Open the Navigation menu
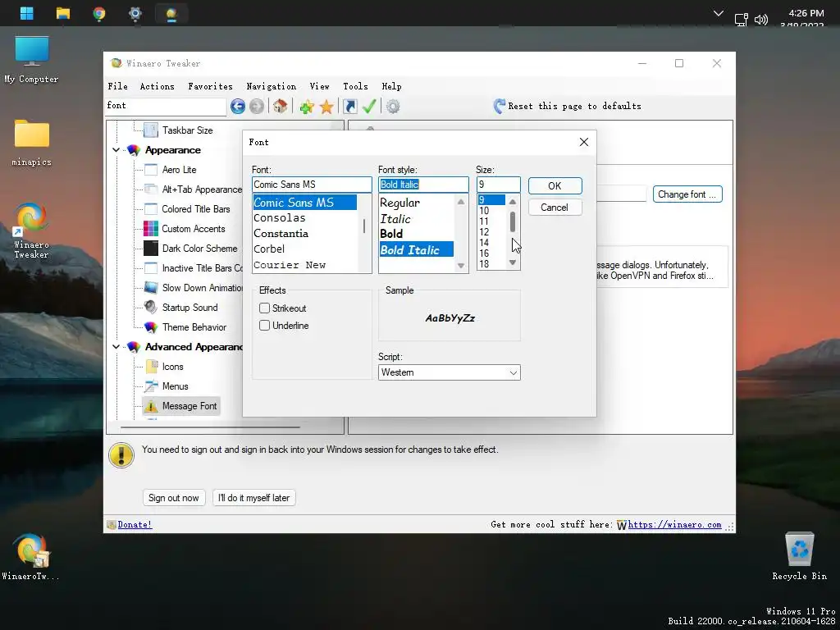This screenshot has width=840, height=630. pos(271,86)
